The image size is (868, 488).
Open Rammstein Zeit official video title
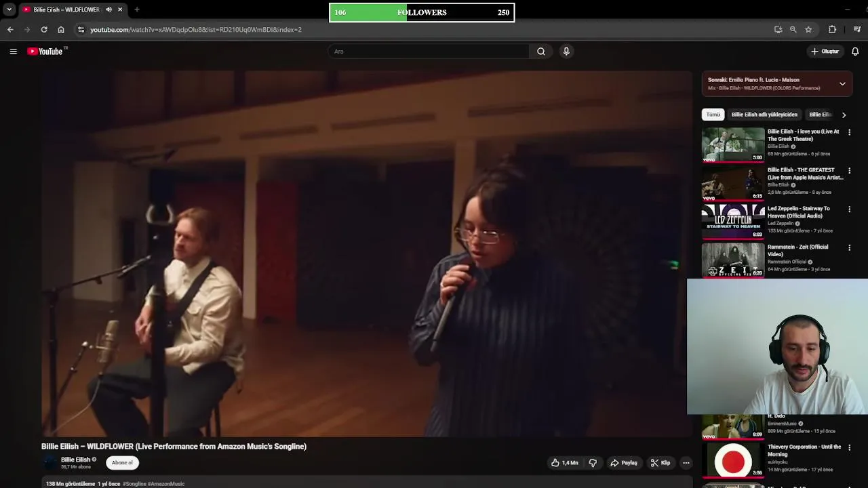point(797,250)
